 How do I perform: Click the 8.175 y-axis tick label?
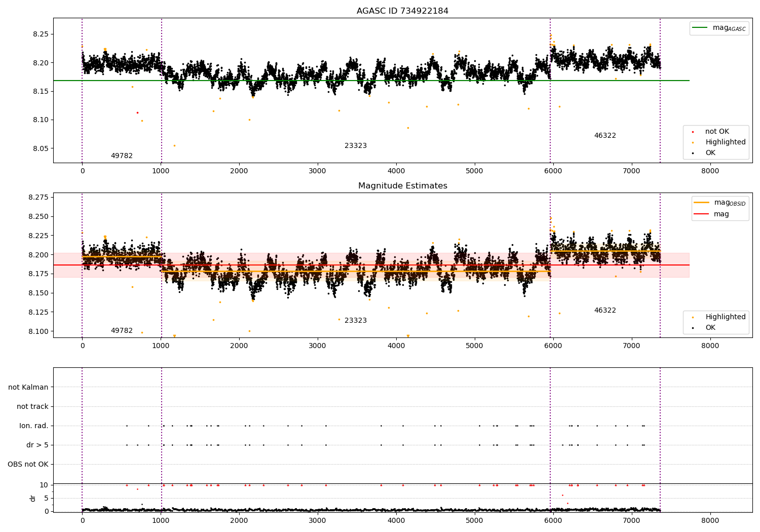click(x=39, y=274)
